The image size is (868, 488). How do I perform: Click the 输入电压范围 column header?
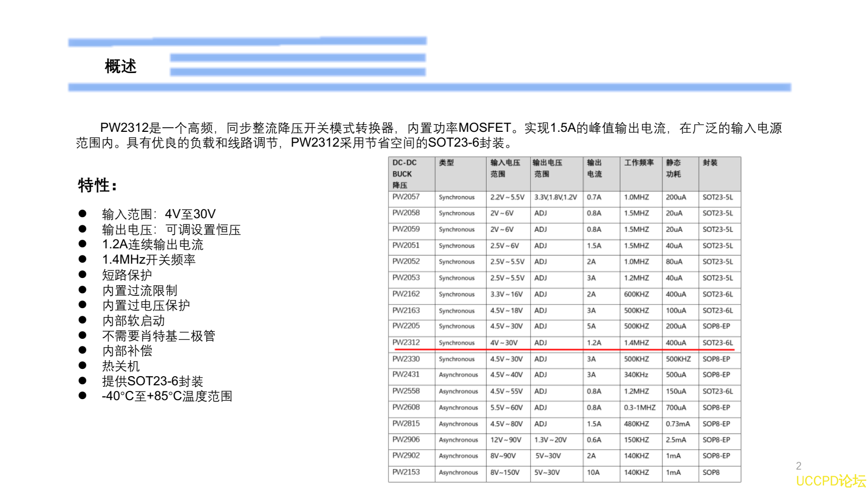click(x=503, y=169)
